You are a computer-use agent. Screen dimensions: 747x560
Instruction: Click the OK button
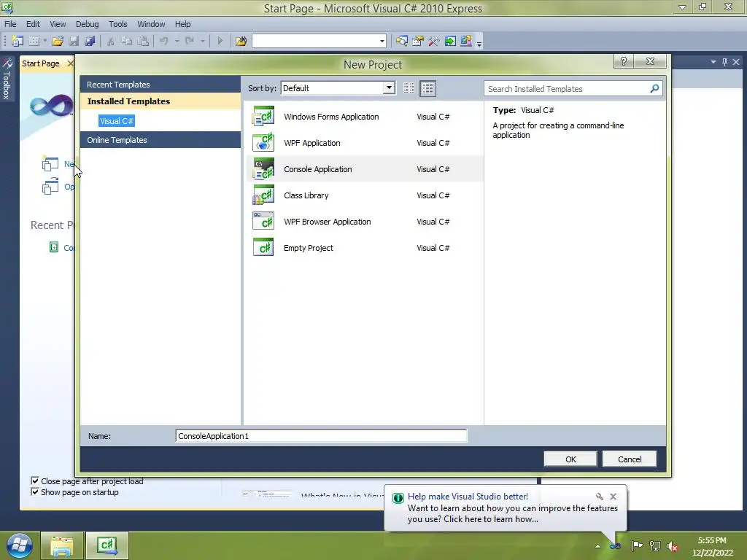tap(570, 459)
